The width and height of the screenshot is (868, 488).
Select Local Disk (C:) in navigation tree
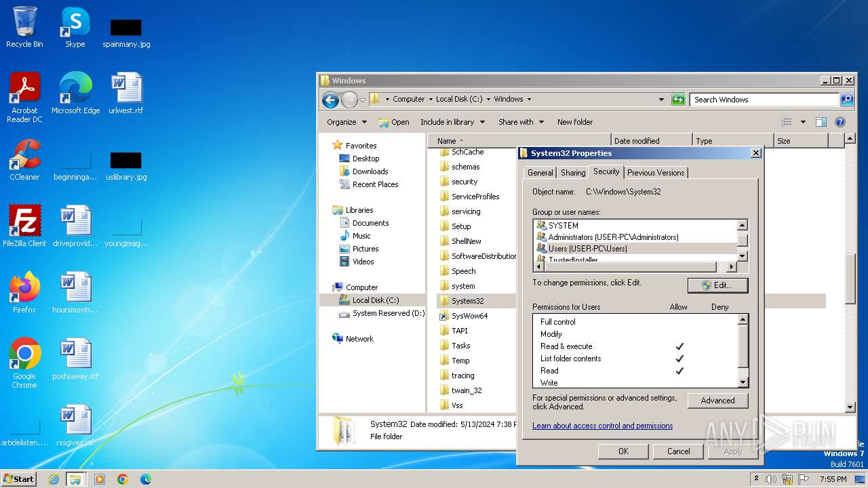[x=375, y=300]
